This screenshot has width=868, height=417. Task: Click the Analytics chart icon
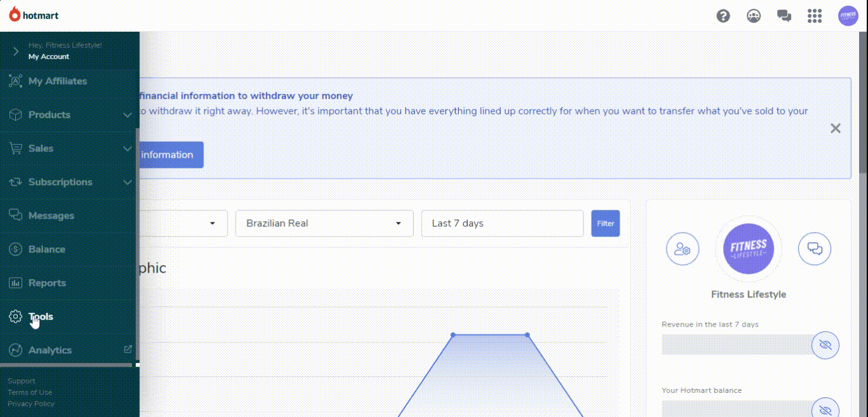(15, 350)
